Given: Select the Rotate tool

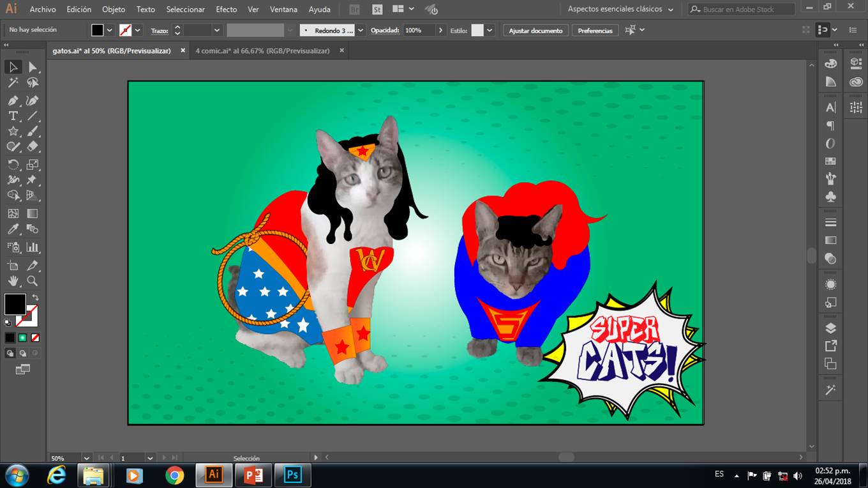Looking at the screenshot, I should (x=13, y=165).
